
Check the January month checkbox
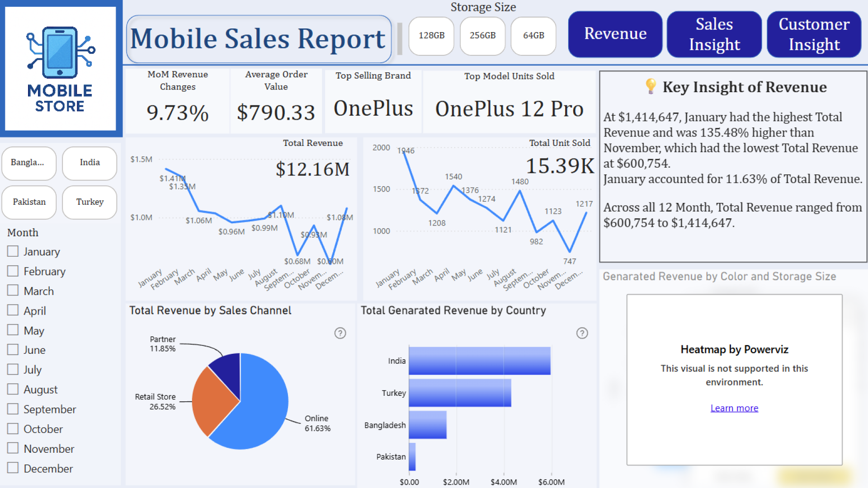pos(13,251)
